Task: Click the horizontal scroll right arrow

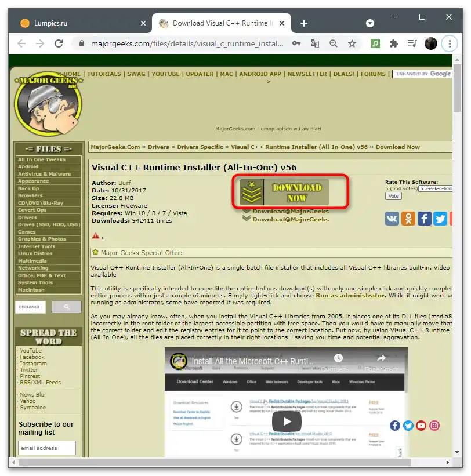Action: coord(447,462)
